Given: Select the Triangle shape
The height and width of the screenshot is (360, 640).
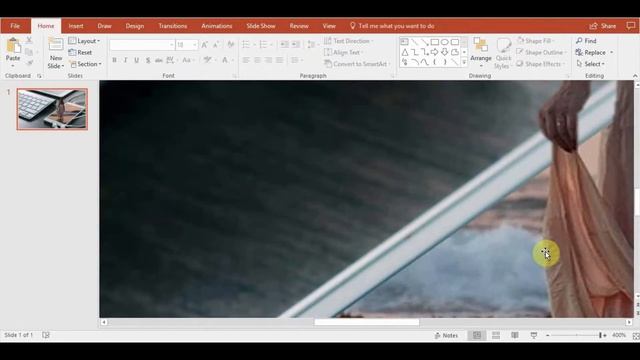Looking at the screenshot, I should (x=404, y=52).
